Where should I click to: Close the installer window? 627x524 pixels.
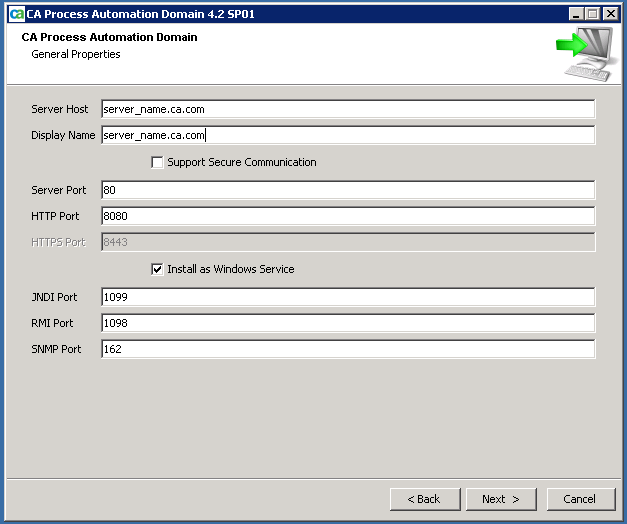point(611,14)
